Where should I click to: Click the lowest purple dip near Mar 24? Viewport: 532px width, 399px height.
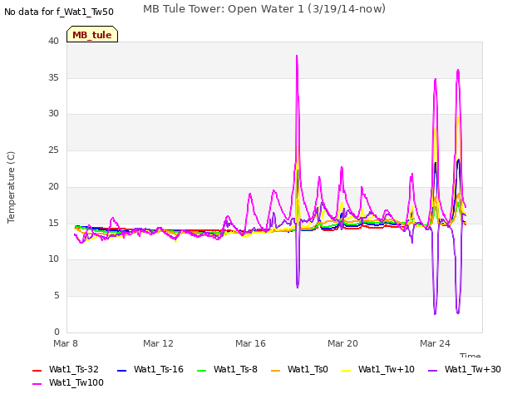click(435, 313)
